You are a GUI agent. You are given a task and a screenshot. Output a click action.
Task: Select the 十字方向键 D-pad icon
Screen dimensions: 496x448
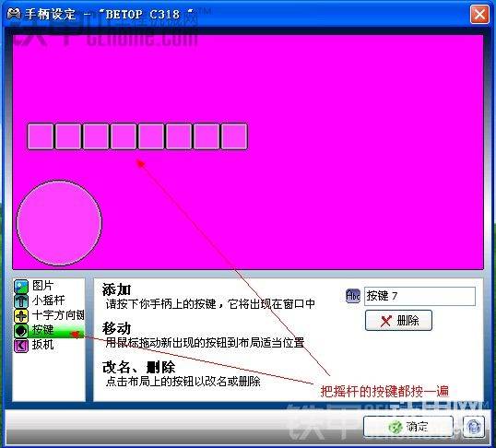21,316
